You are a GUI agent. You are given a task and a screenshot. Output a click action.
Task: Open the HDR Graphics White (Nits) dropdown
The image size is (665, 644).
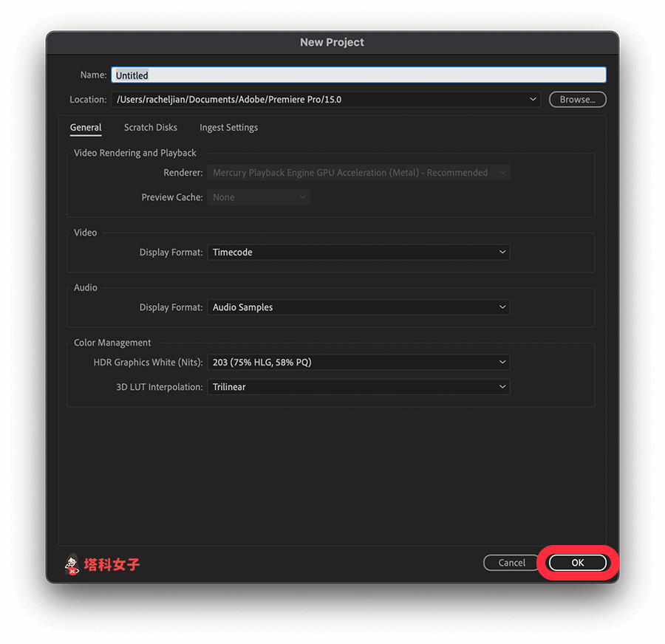click(x=358, y=362)
